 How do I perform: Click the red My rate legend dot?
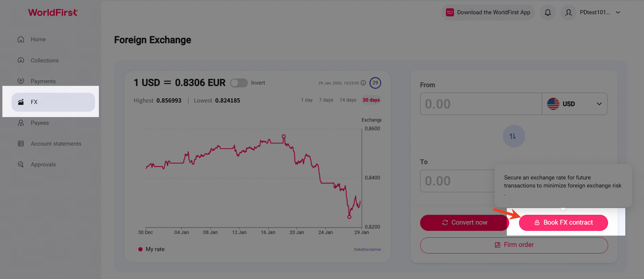pyautogui.click(x=140, y=249)
